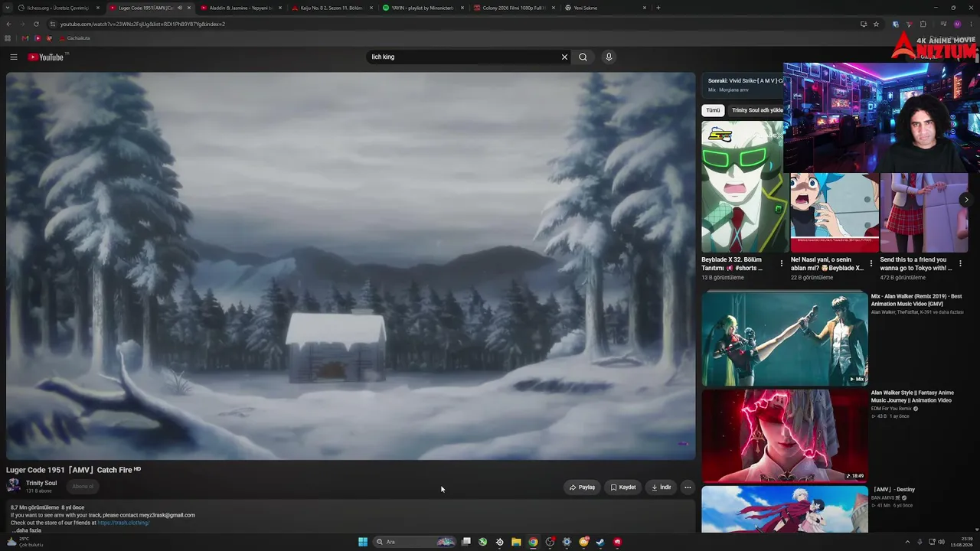Open 'Ne! Nasıl yani' Beyblade short thumbnail
This screenshot has width=980, height=551.
point(835,213)
